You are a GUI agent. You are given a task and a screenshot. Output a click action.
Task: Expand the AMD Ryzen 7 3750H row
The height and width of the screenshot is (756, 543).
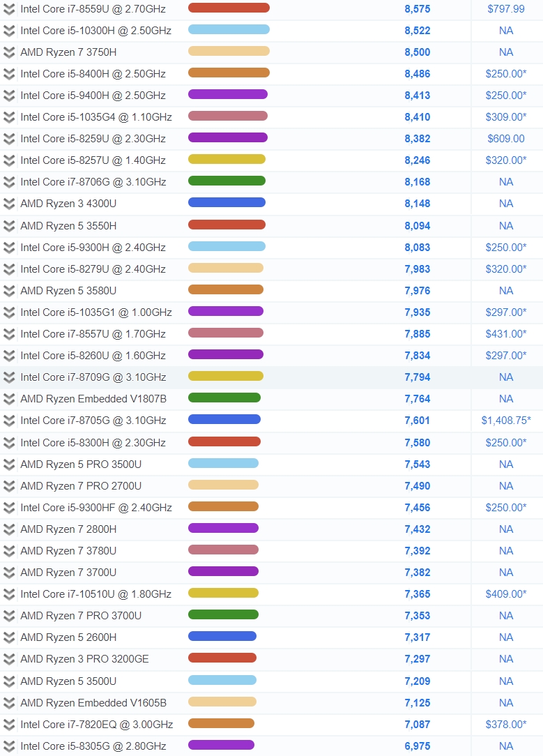tap(9, 52)
